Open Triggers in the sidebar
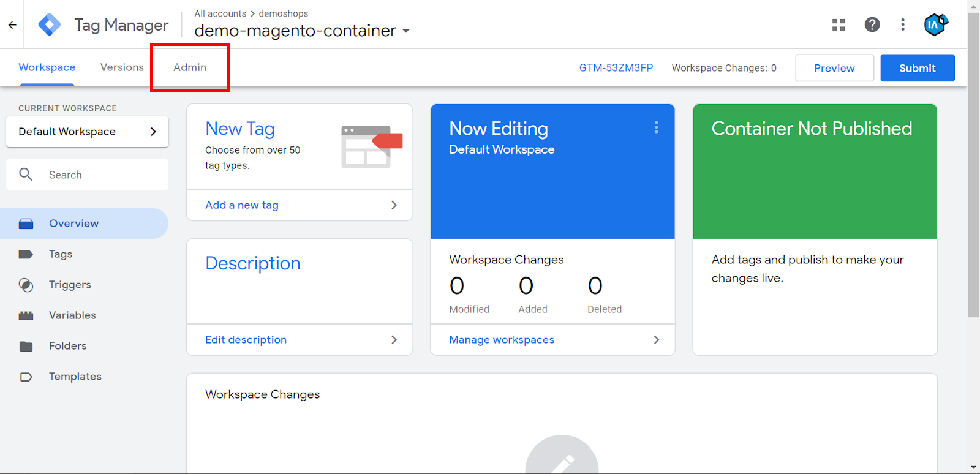Viewport: 980px width, 474px height. [70, 285]
